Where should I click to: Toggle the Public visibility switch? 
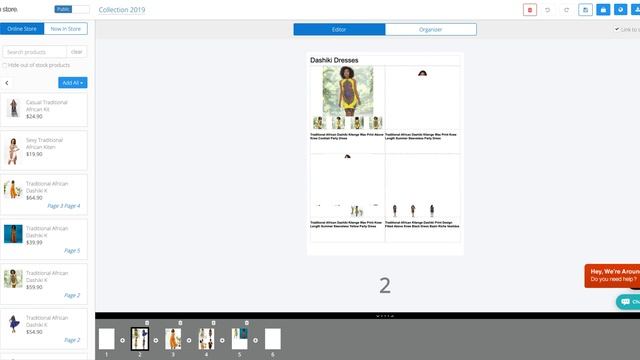tap(72, 9)
